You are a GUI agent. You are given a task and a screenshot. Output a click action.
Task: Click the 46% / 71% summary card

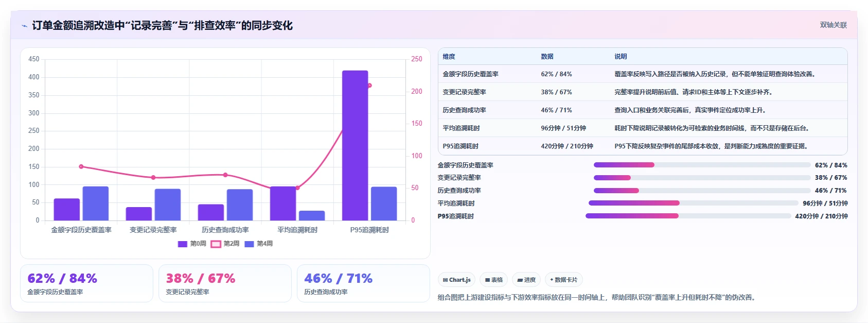(x=363, y=283)
